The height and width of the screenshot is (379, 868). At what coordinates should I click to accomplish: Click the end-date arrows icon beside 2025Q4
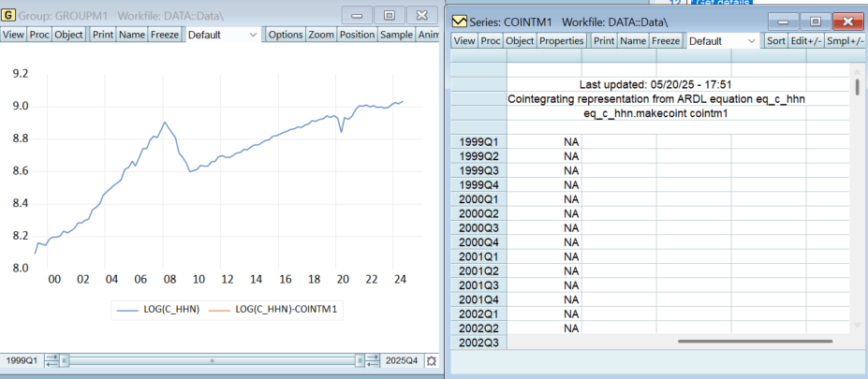(x=373, y=360)
